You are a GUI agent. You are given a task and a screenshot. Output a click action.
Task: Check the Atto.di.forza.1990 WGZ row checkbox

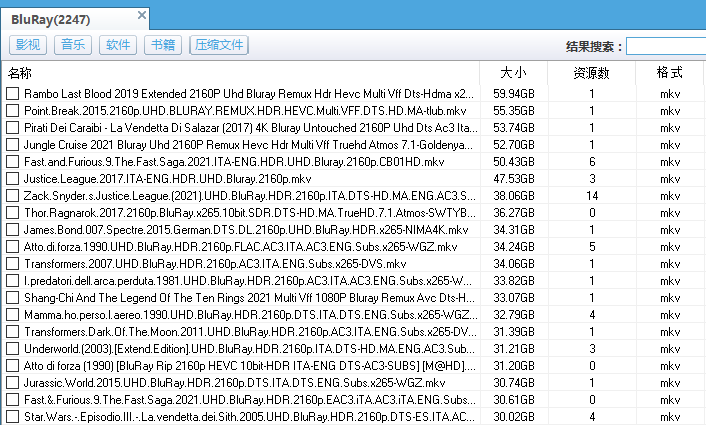13,247
